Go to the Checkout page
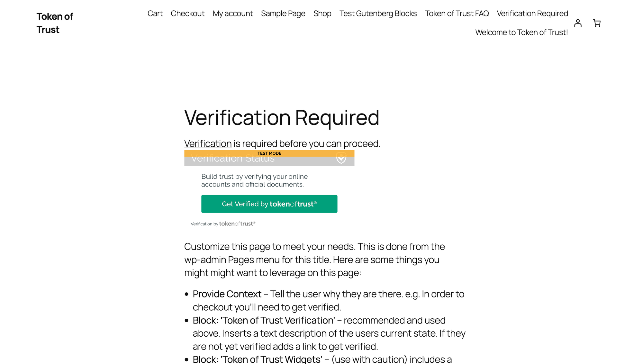 click(x=187, y=14)
